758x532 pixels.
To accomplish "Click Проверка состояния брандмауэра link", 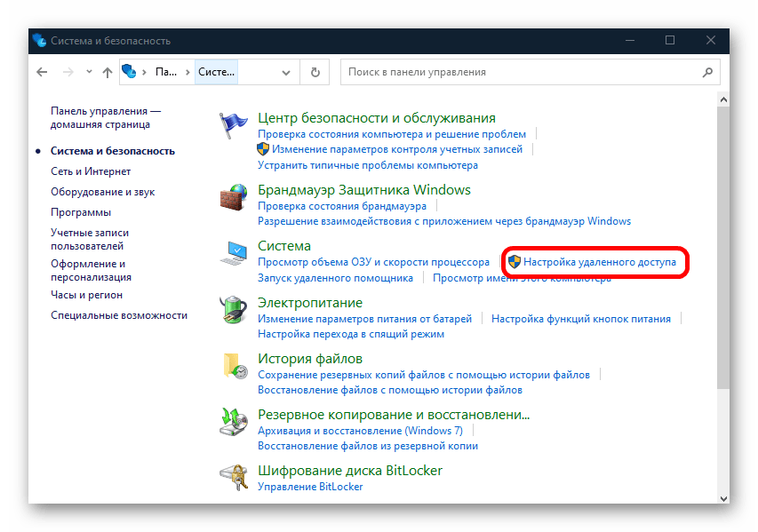I will click(342, 206).
